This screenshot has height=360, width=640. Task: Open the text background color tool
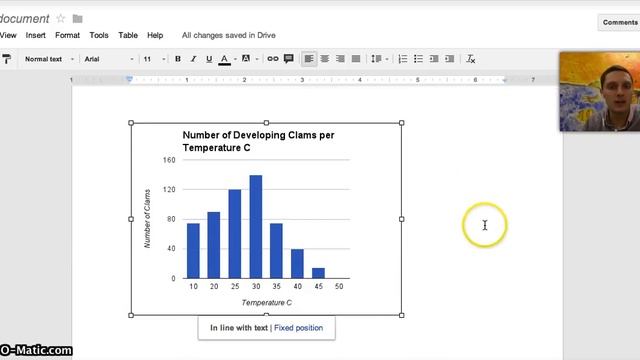tap(246, 59)
